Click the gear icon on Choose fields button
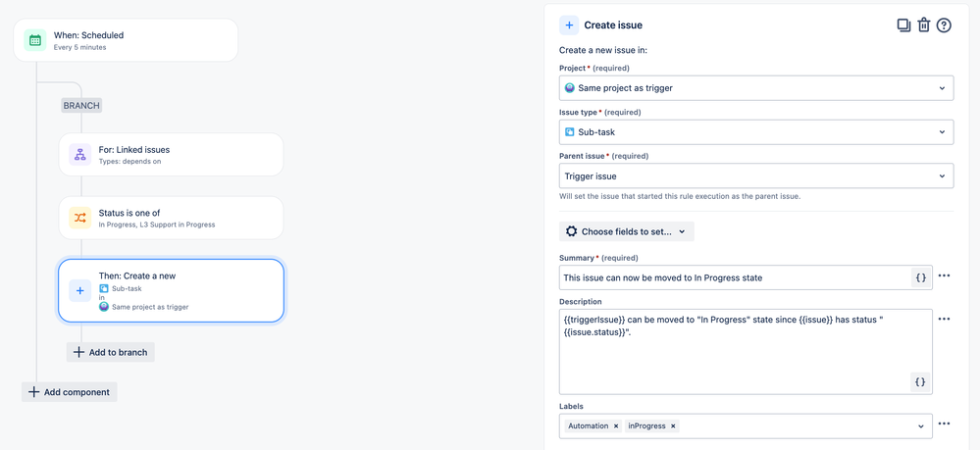This screenshot has height=450, width=980. tap(571, 231)
